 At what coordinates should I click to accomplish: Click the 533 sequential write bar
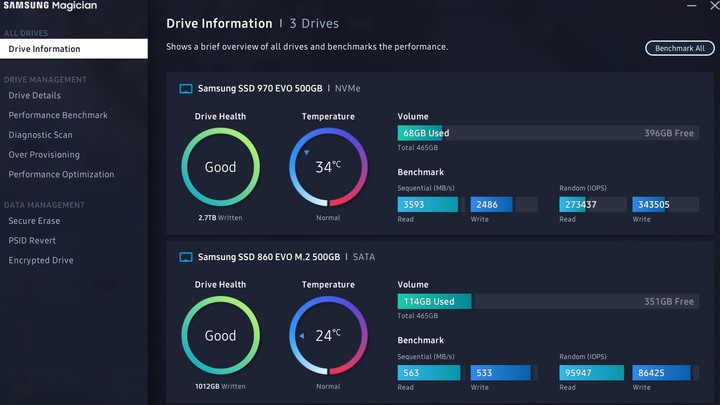pyautogui.click(x=504, y=373)
